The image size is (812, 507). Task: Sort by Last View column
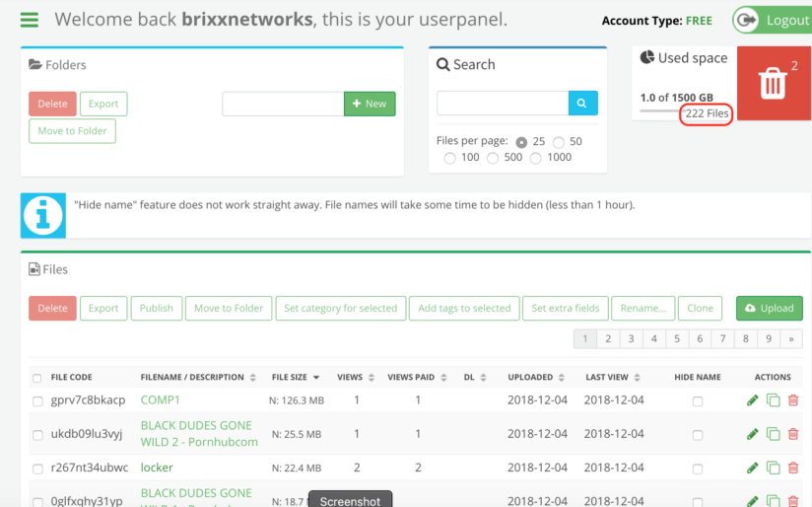[613, 377]
